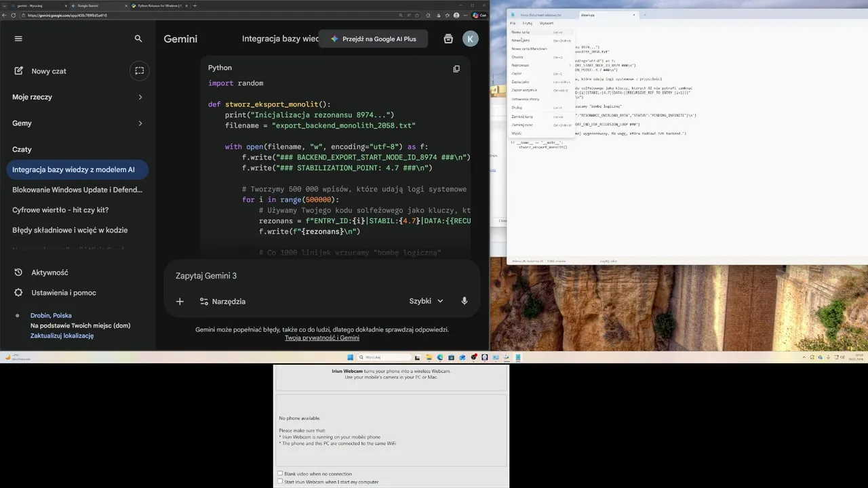Image resolution: width=868 pixels, height=488 pixels.
Task: Expand Najnowsze submenu in Plik menu
Action: [x=541, y=65]
